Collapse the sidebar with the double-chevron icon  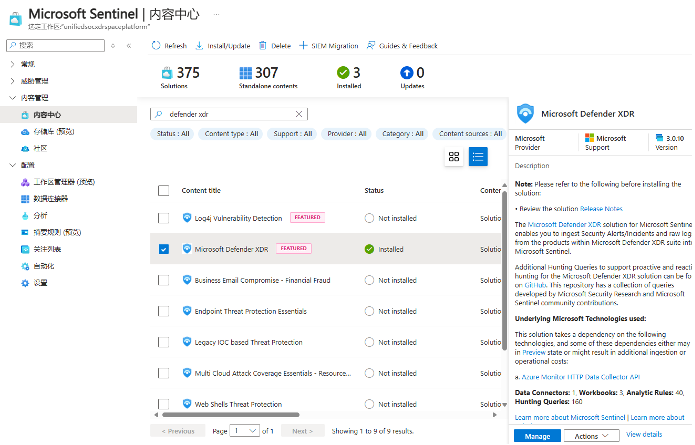129,46
